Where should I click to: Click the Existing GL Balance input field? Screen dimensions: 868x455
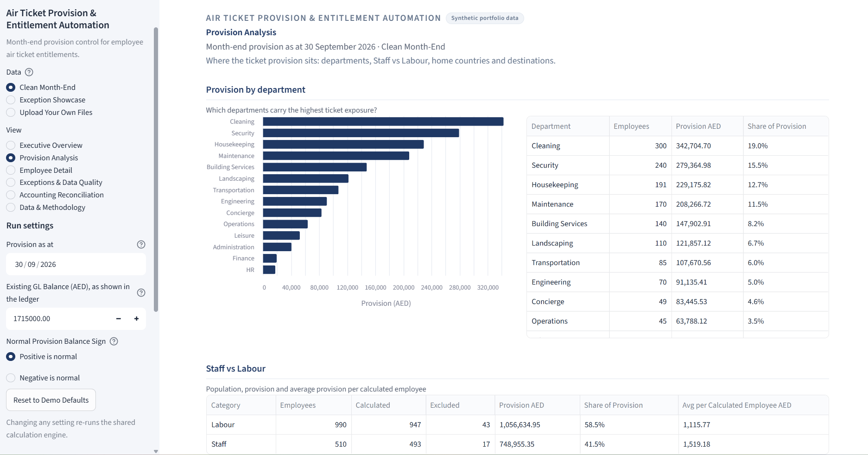point(58,319)
